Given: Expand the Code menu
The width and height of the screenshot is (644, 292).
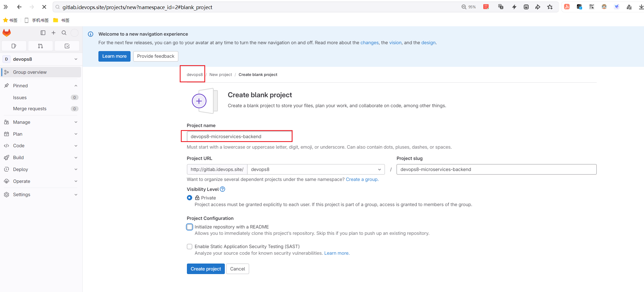Looking at the screenshot, I should pyautogui.click(x=41, y=146).
